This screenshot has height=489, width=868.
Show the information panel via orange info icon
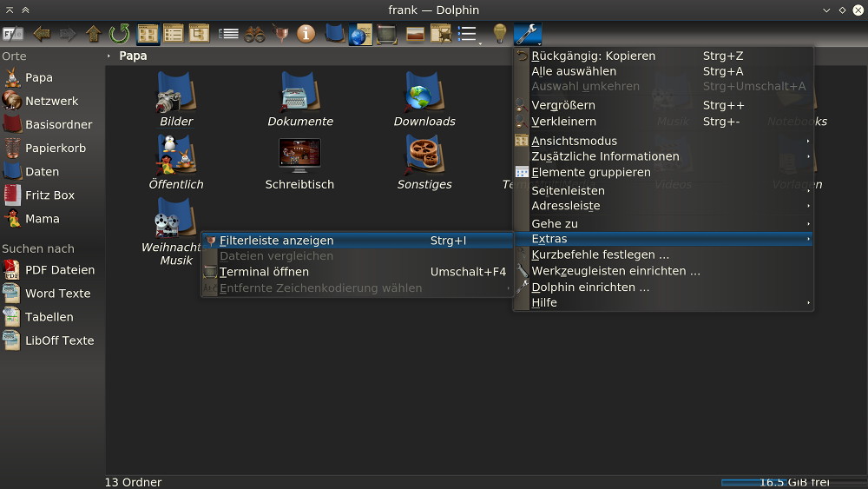coord(306,35)
